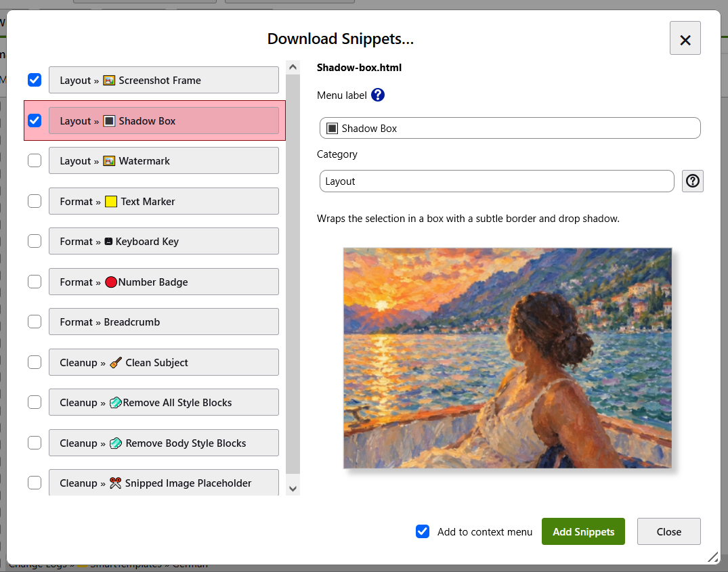The height and width of the screenshot is (572, 728).
Task: Click the snippet list scroll-down arrow
Action: [x=293, y=489]
